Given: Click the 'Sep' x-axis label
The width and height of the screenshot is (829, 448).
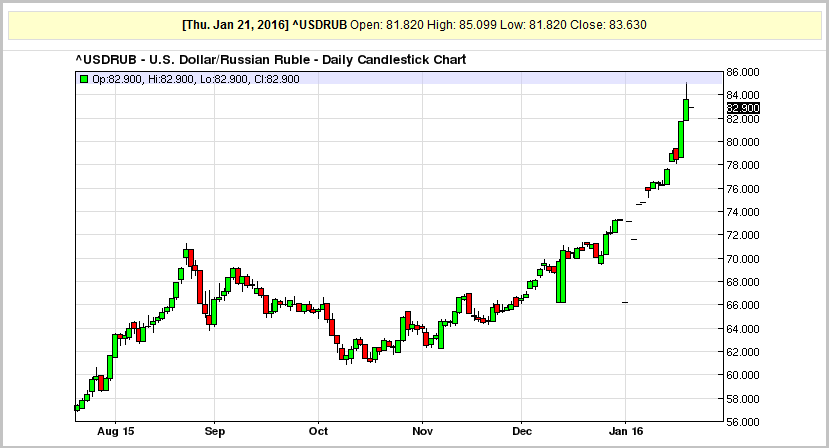Looking at the screenshot, I should (x=215, y=431).
